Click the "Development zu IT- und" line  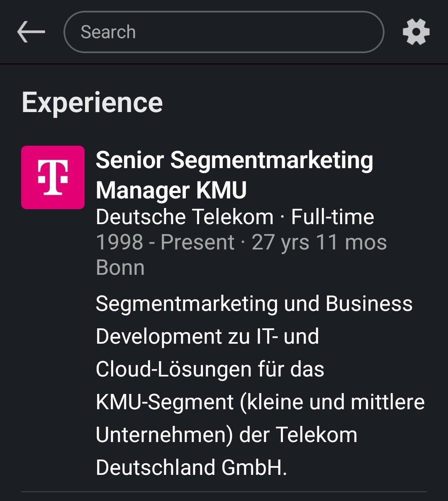207,337
